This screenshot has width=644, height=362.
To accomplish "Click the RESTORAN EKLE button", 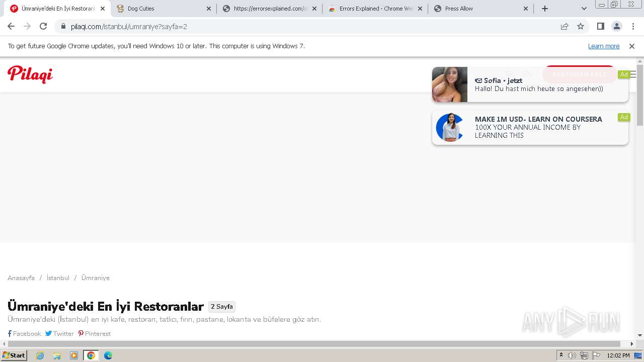I will click(580, 74).
